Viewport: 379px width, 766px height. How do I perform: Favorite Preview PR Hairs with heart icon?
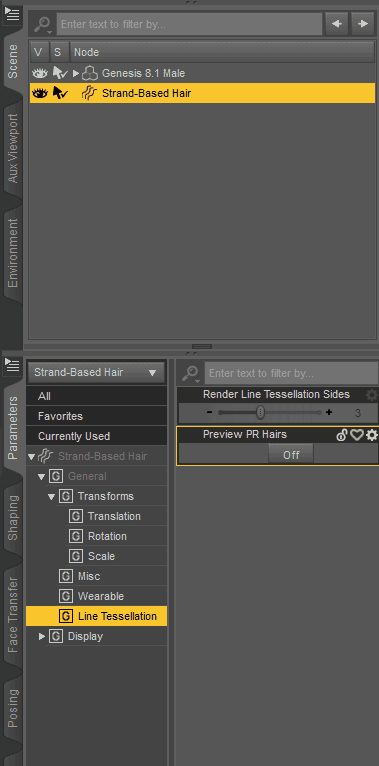pyautogui.click(x=357, y=435)
